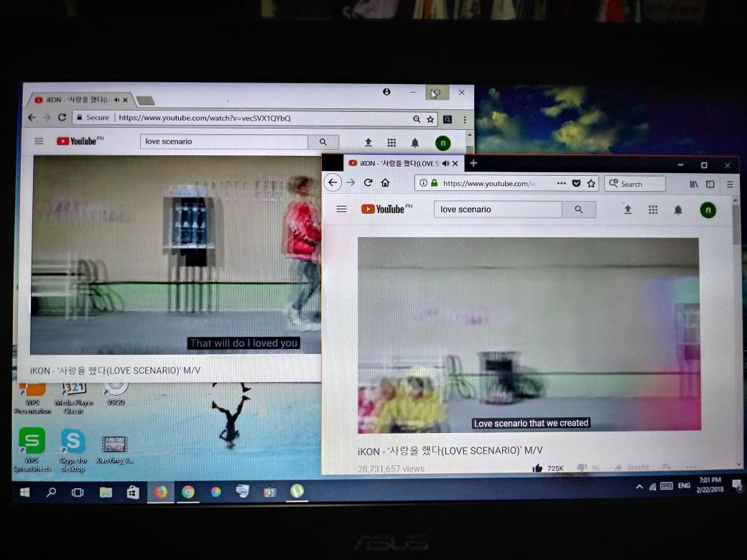The width and height of the screenshot is (747, 560).
Task: Go back in the Firefox window
Action: coord(333,182)
